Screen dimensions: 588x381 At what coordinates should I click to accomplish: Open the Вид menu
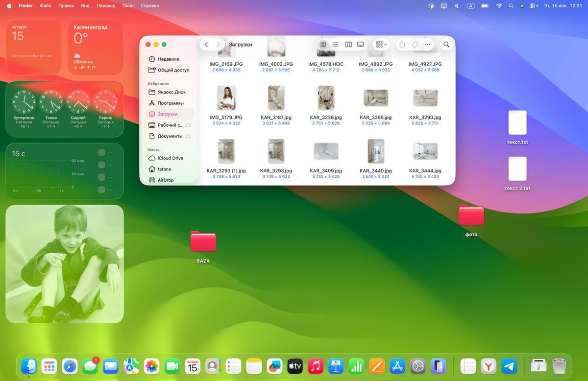point(85,6)
